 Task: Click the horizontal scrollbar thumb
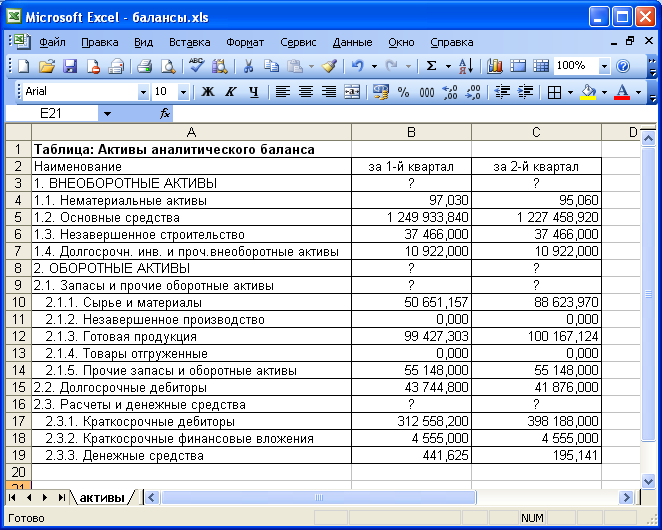319,497
